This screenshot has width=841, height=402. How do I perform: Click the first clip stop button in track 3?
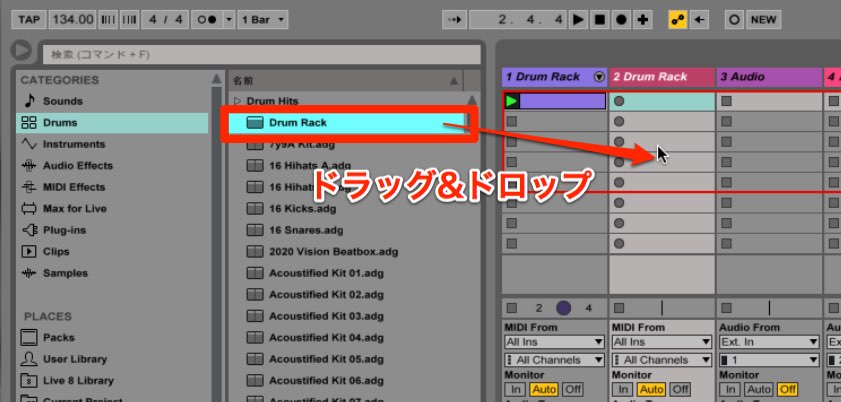coord(726,101)
